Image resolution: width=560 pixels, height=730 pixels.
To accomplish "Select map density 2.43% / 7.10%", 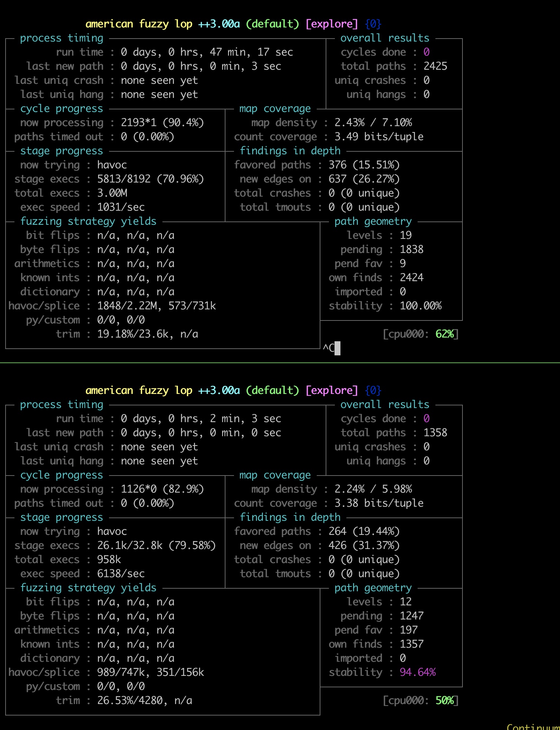I will [x=373, y=122].
